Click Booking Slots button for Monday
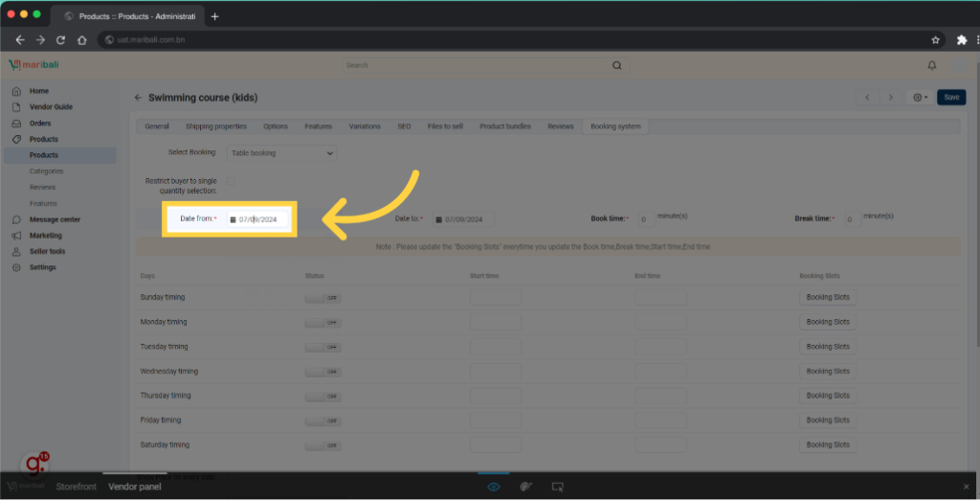980x501 pixels. point(827,322)
